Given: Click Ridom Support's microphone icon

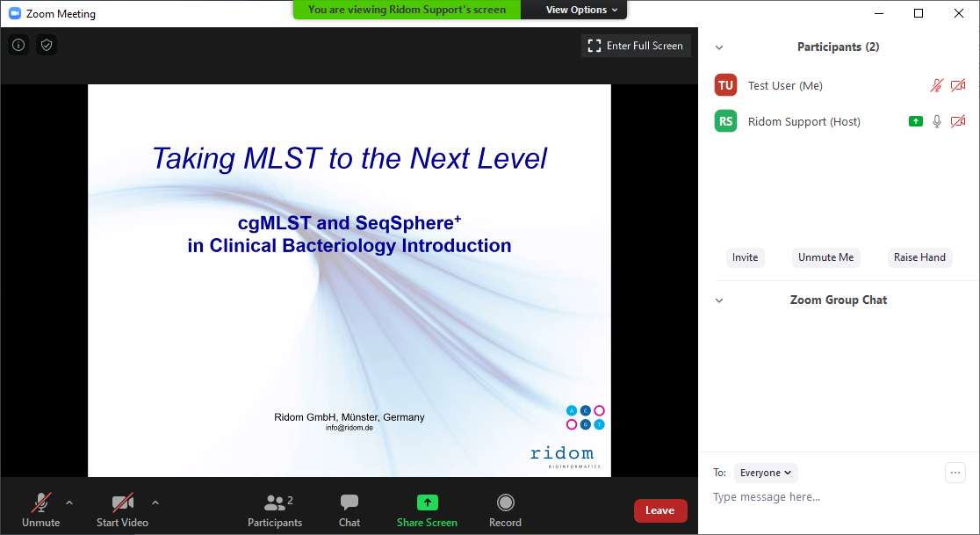Looking at the screenshot, I should [936, 121].
